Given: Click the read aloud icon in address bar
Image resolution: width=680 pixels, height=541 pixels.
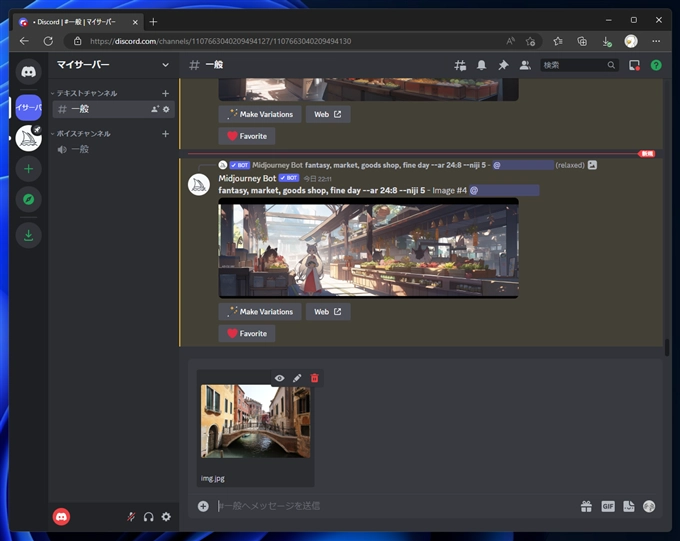Looking at the screenshot, I should pos(510,41).
